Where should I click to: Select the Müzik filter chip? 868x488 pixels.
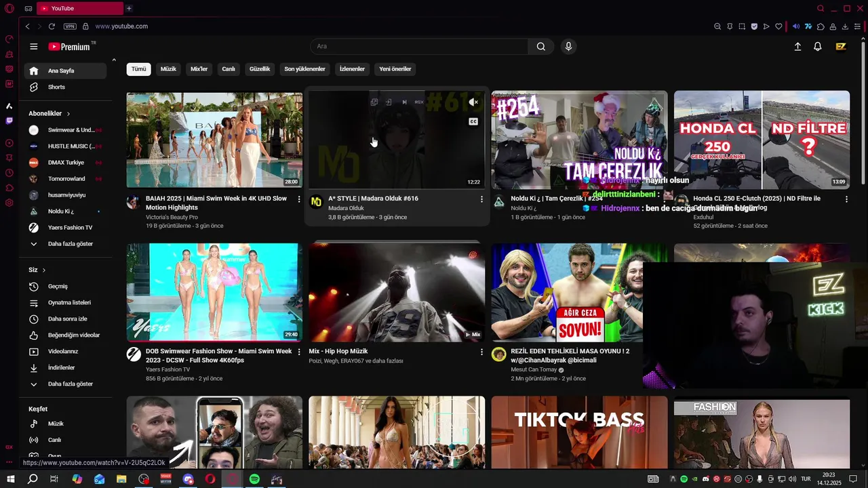[x=168, y=69]
